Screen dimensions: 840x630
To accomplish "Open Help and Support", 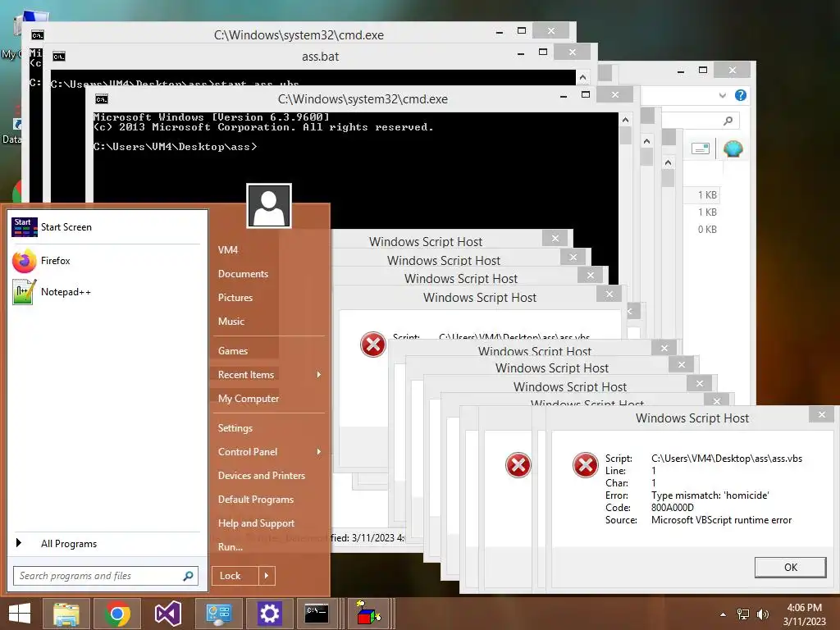I will (257, 523).
